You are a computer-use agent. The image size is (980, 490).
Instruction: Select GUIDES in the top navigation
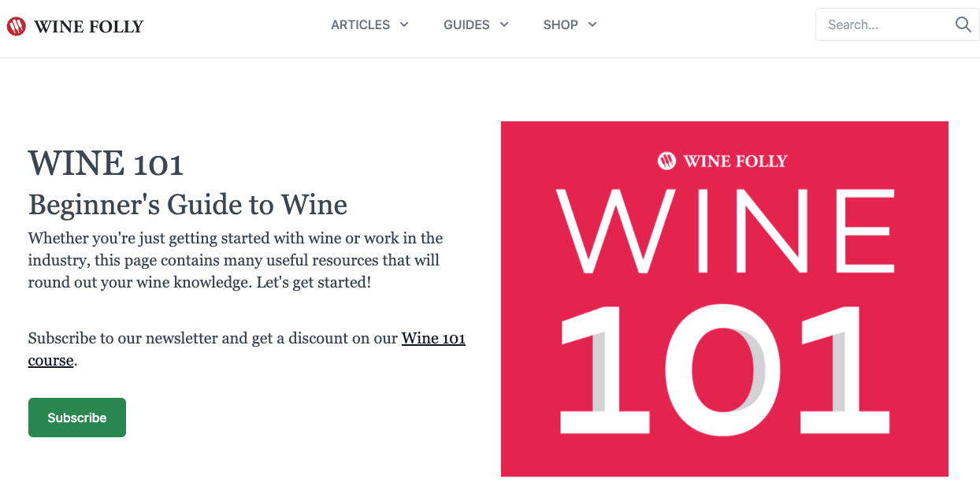466,24
